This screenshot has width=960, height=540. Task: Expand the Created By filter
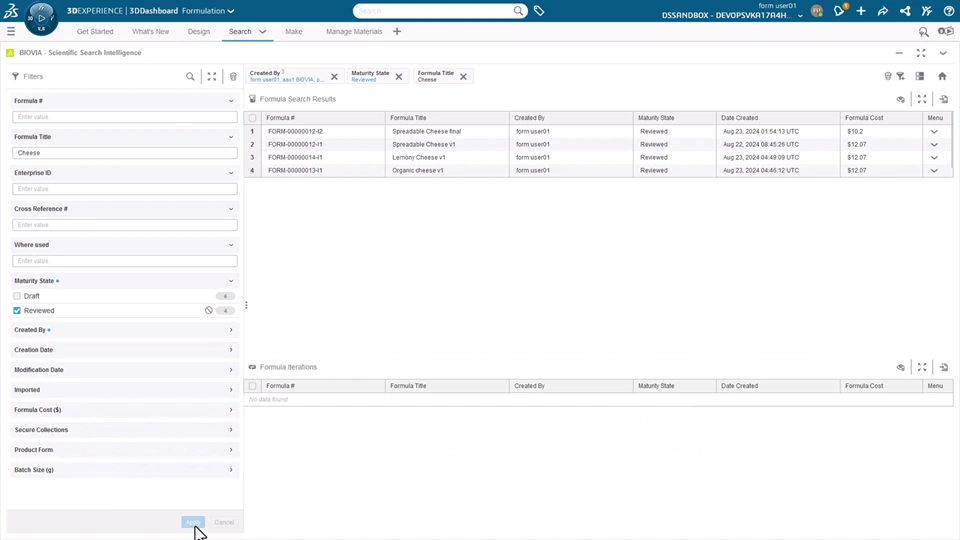231,330
